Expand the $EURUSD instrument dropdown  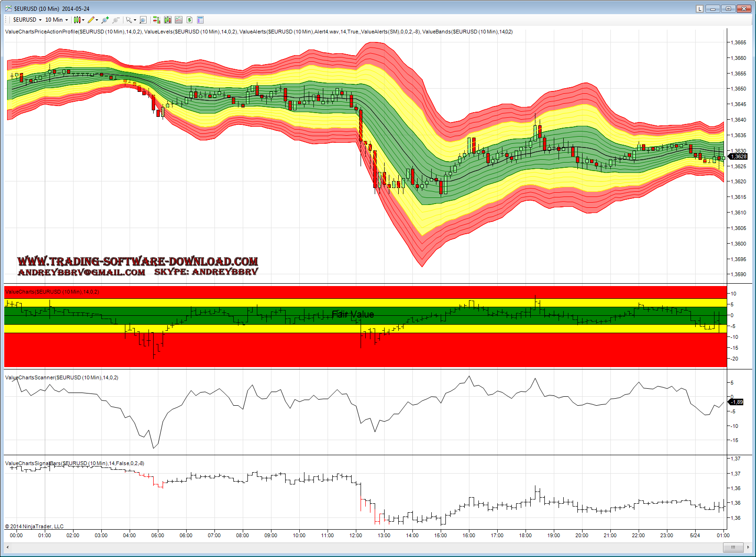click(40, 20)
